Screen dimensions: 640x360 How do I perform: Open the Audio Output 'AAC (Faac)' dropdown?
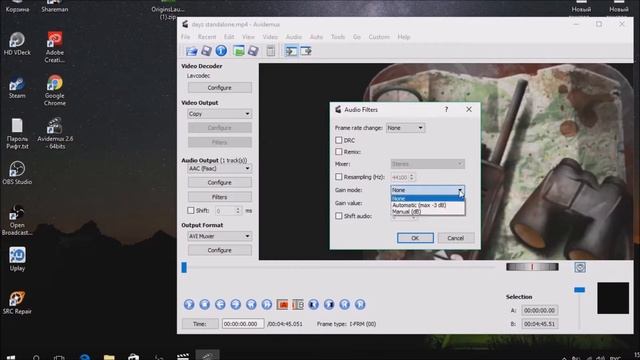pos(219,168)
